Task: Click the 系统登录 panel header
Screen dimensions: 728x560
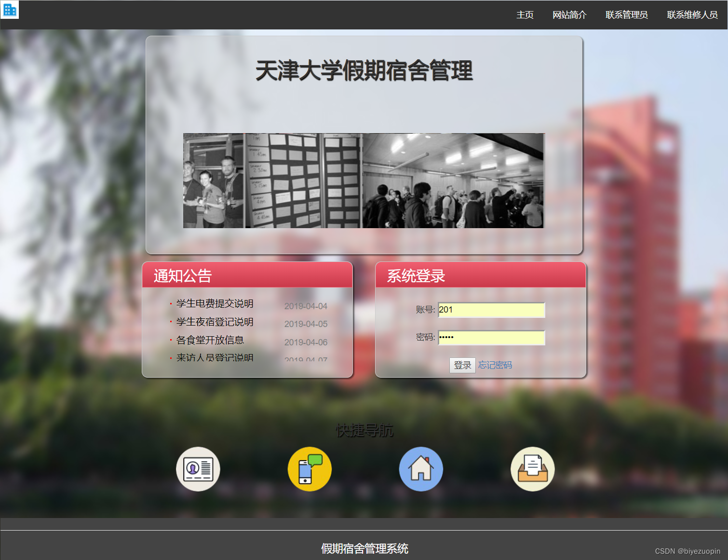Action: [481, 275]
